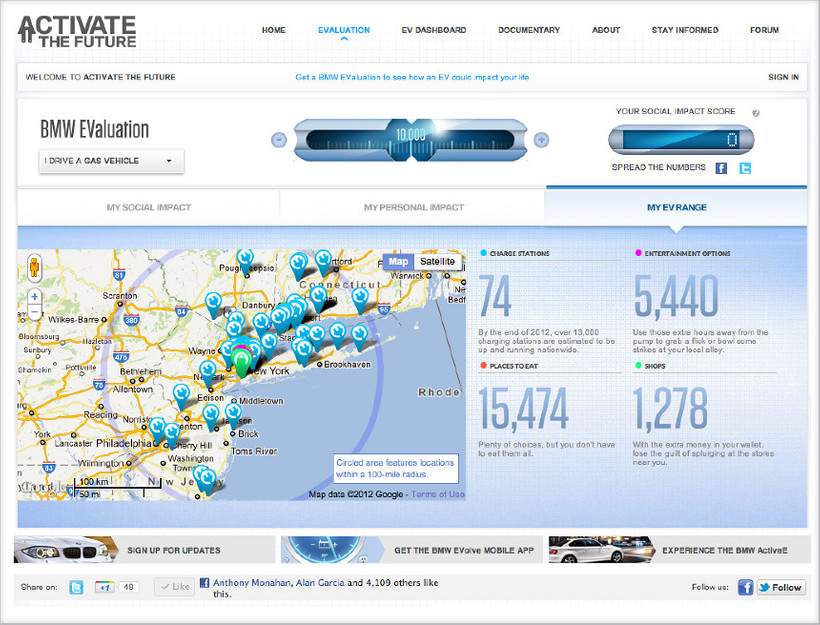The height and width of the screenshot is (625, 820).
Task: Switch to the MY PERSONAL IMPACT tab
Action: [x=414, y=208]
